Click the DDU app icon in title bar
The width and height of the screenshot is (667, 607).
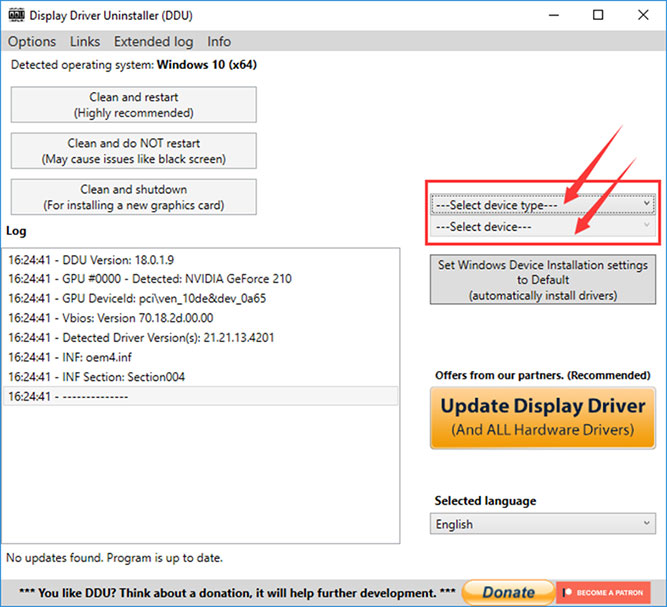[17, 15]
